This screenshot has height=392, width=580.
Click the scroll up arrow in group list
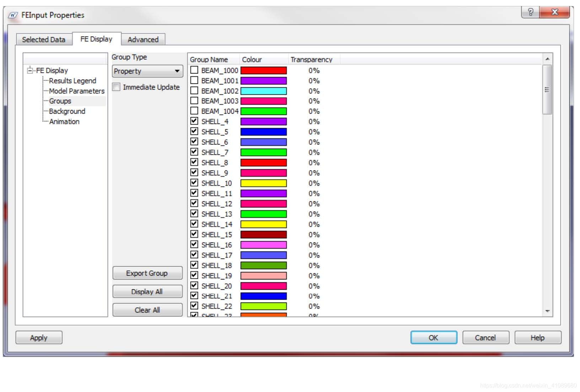coord(547,59)
